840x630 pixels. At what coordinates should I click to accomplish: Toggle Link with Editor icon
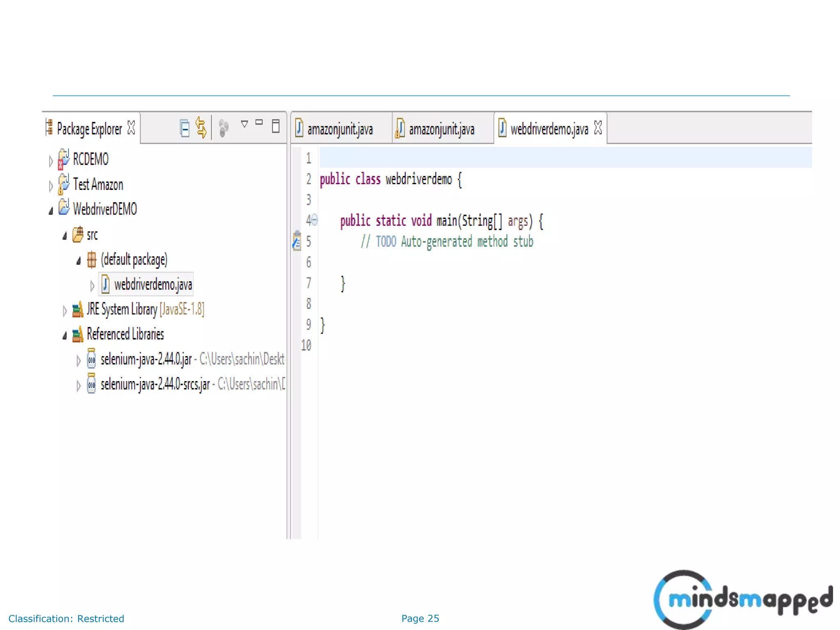pos(201,128)
